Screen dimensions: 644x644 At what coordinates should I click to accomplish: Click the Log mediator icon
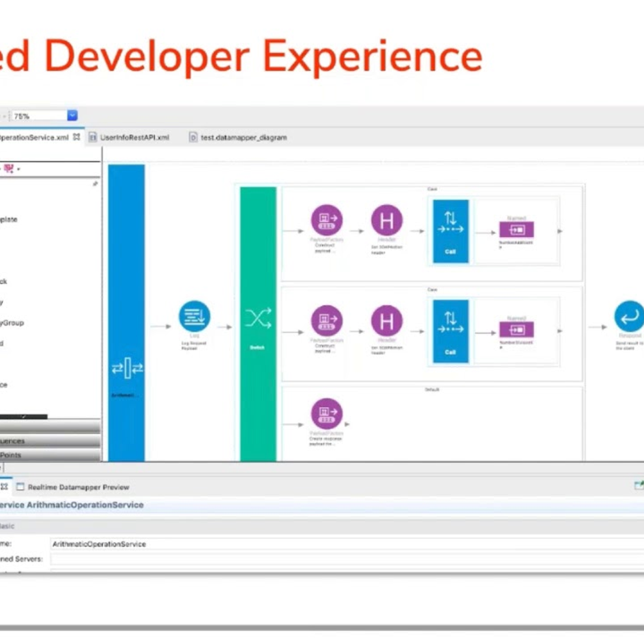[x=194, y=316]
